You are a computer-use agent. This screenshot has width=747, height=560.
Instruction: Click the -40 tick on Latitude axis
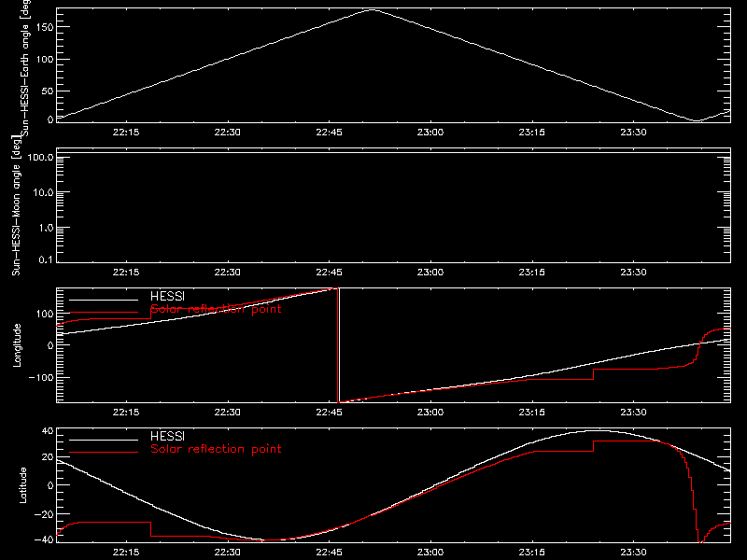tap(44, 540)
